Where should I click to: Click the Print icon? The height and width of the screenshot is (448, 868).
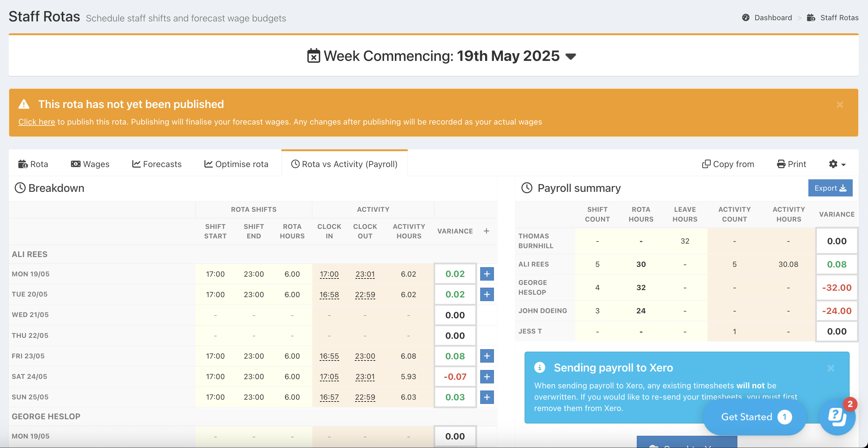[781, 164]
